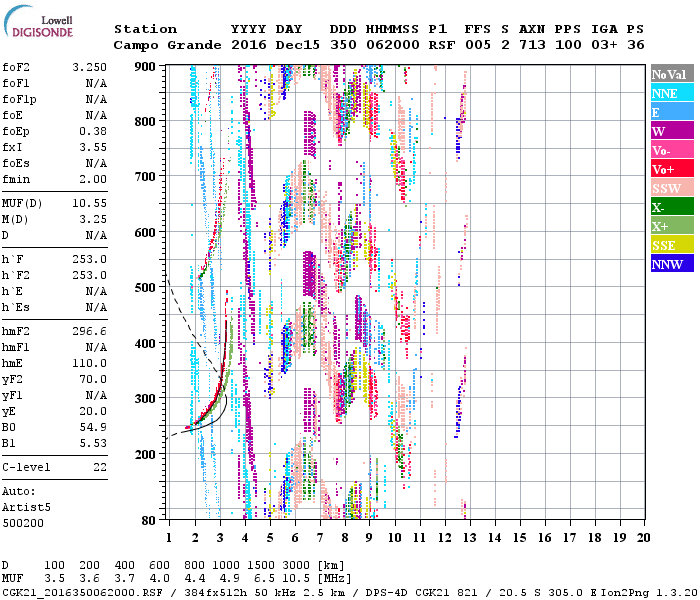Click the 900 km height axis label
The width and height of the screenshot is (700, 600).
pyautogui.click(x=145, y=67)
